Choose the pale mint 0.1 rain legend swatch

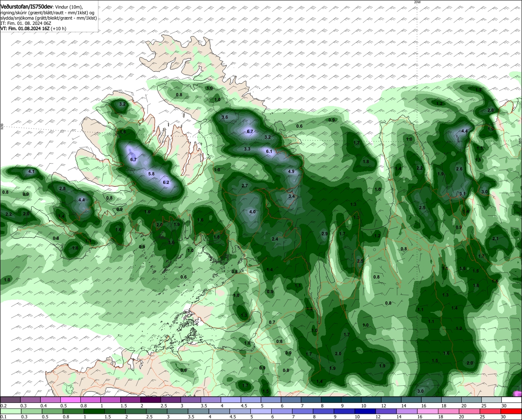[10, 411]
